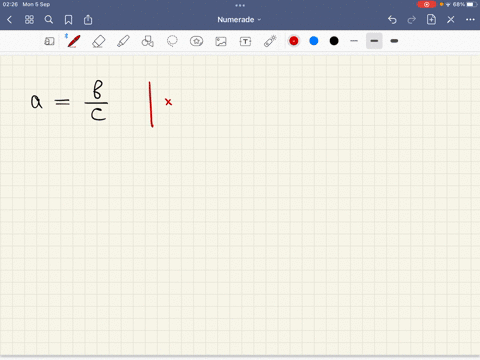Open the search magnifier
The height and width of the screenshot is (360, 480).
pyautogui.click(x=49, y=20)
